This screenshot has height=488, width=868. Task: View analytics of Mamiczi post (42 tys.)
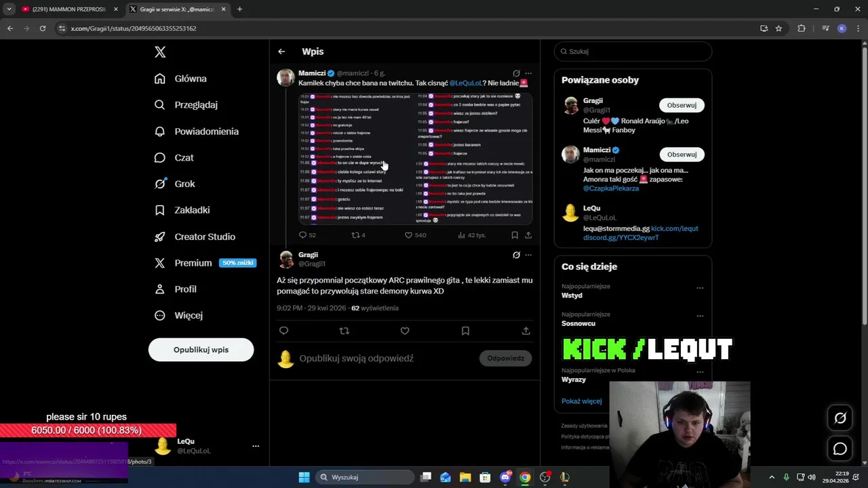click(x=471, y=235)
